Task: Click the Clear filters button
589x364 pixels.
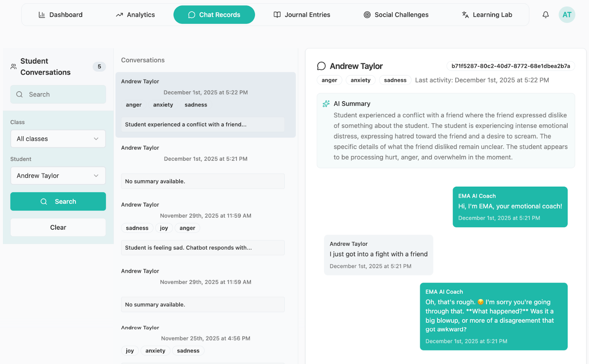Action: pyautogui.click(x=58, y=227)
